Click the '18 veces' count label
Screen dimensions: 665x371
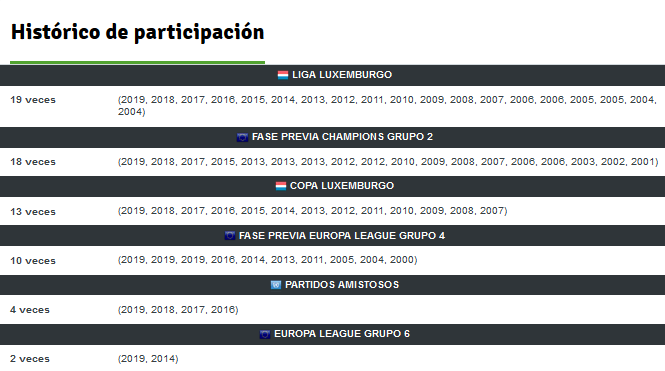[33, 162]
